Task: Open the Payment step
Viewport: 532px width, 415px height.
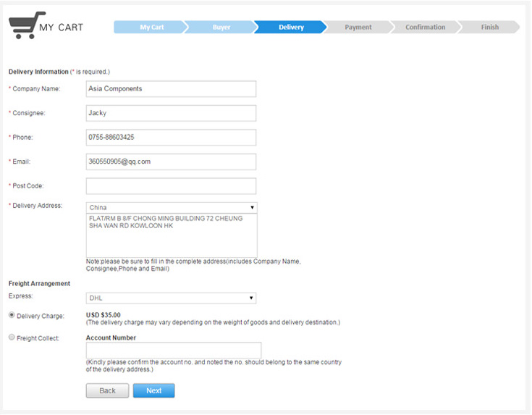Action: click(x=358, y=28)
